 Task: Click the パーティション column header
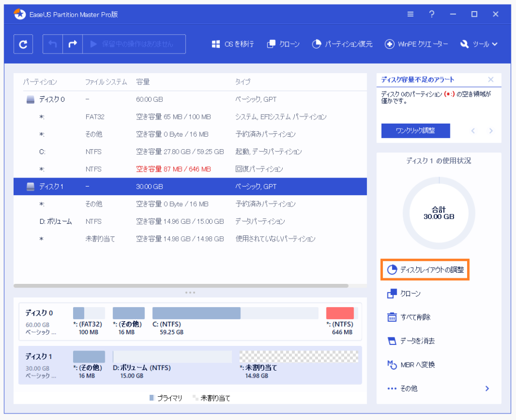pos(40,82)
